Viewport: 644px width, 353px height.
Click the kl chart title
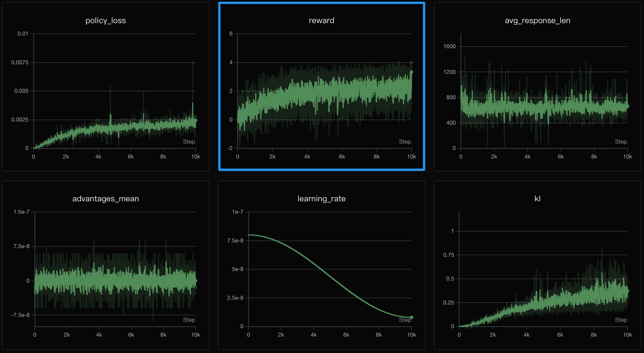click(537, 199)
